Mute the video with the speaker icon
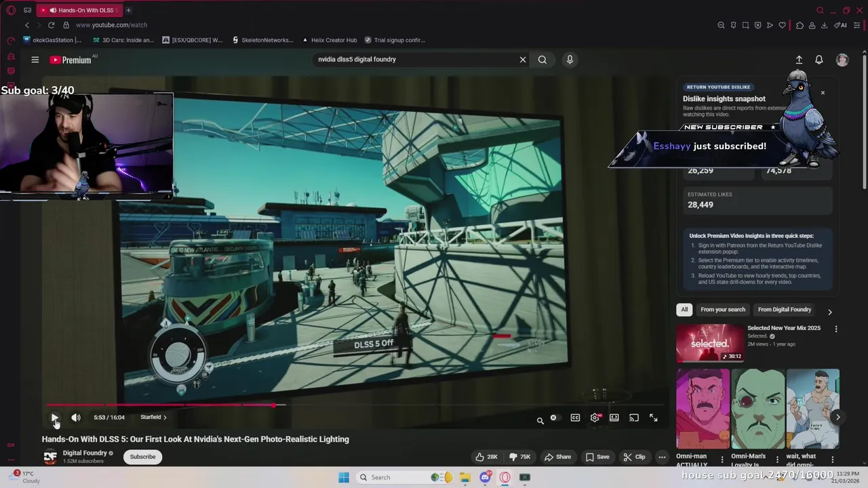Screen dimensions: 868x488 (76, 418)
